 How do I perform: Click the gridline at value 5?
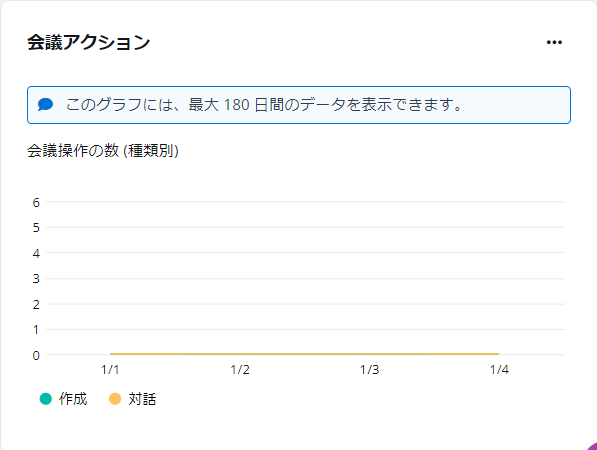305,227
